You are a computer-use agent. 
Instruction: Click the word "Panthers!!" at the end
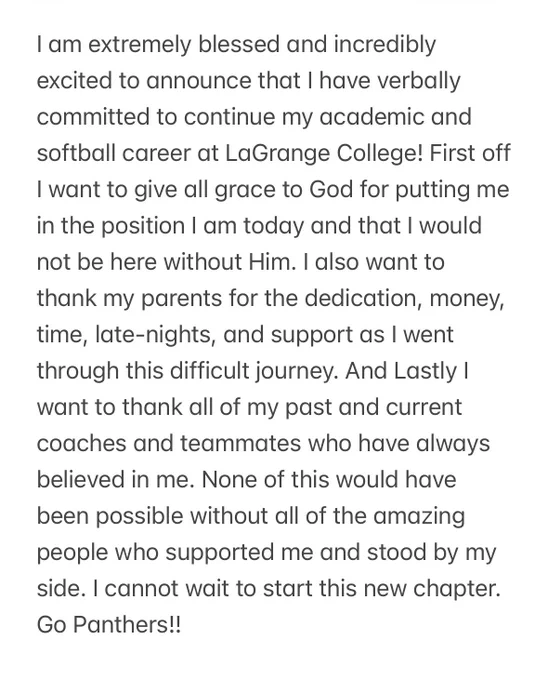[x=126, y=625]
